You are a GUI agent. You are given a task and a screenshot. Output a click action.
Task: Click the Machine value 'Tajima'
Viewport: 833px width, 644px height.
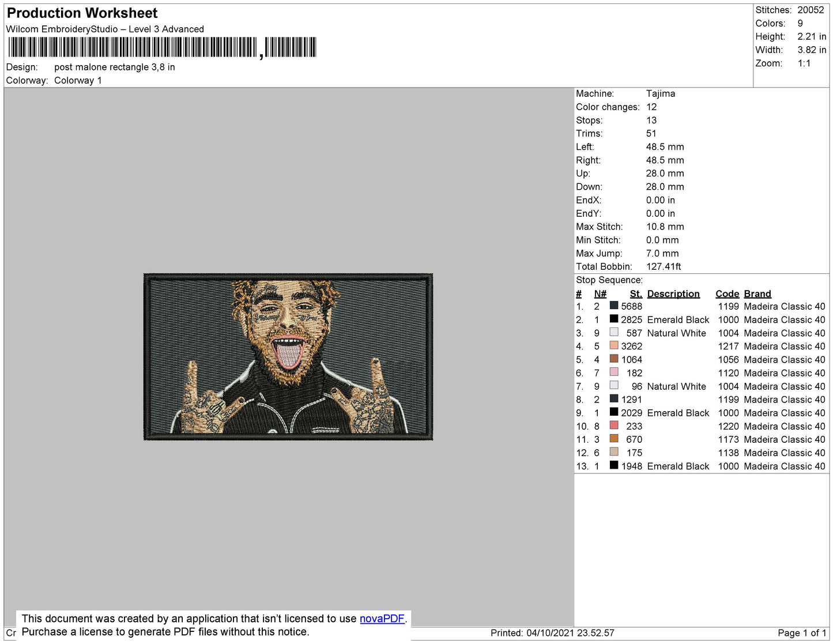[661, 93]
